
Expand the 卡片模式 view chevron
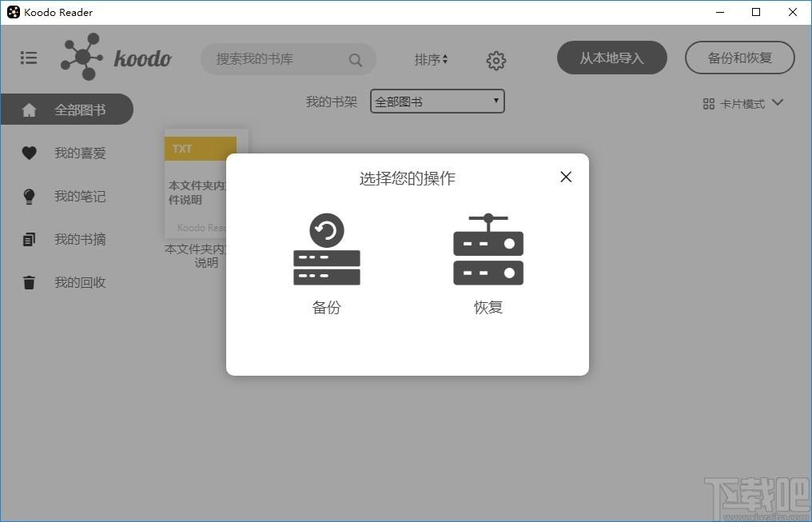778,102
